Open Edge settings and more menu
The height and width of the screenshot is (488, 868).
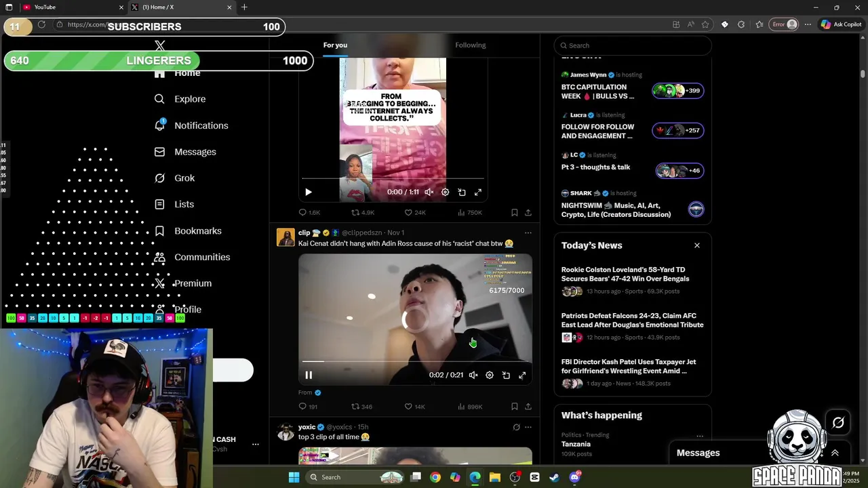click(808, 24)
